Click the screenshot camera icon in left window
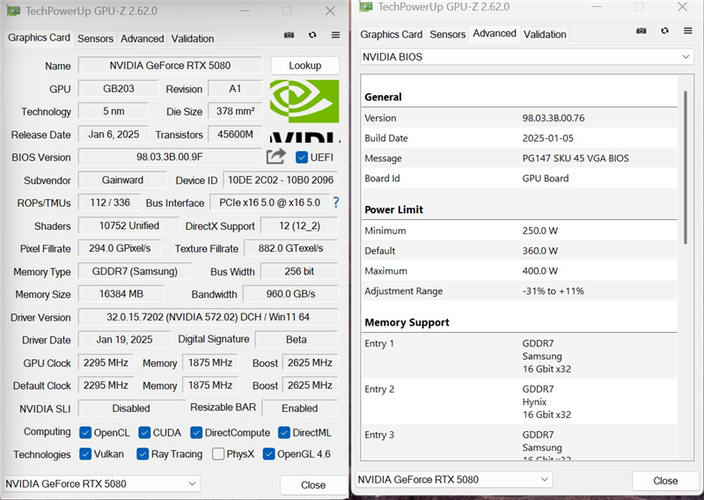The image size is (704, 500). (x=289, y=37)
